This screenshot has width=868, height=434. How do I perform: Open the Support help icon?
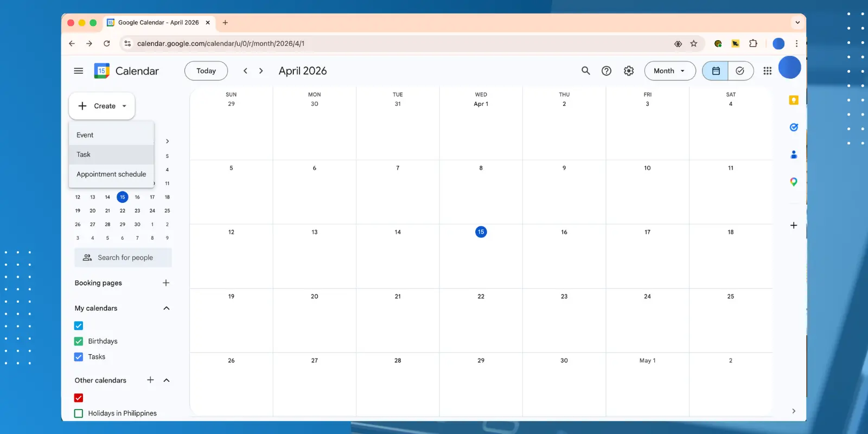click(x=607, y=71)
